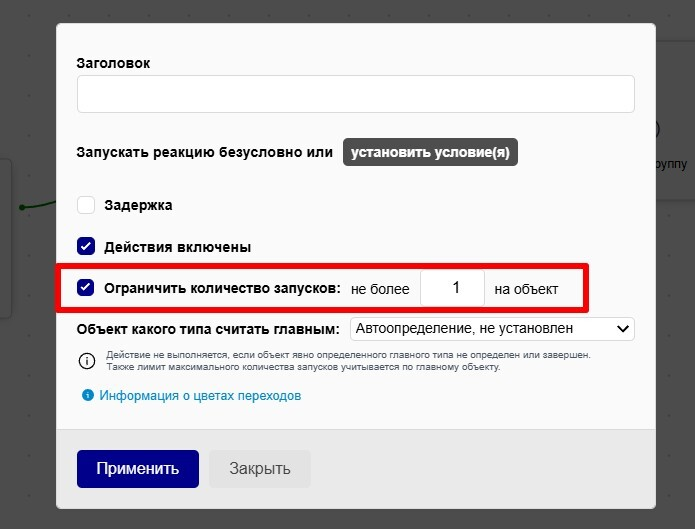Viewport: 695px width, 529px height.
Task: Click the Закрыть button
Action: (x=260, y=469)
